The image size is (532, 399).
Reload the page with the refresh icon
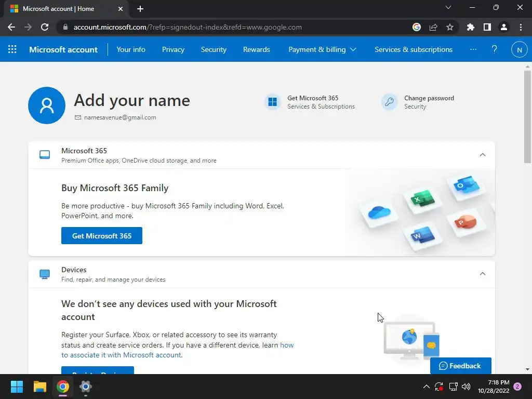coord(45,27)
